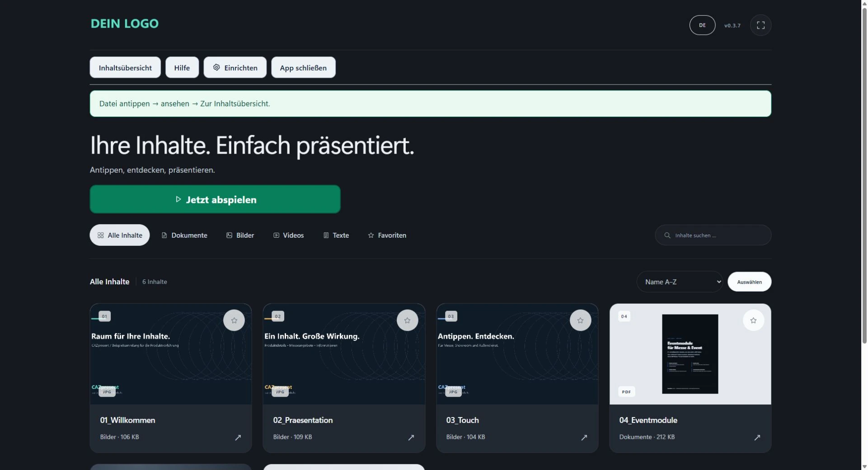Select the Alle Inhalte filter tab

120,235
